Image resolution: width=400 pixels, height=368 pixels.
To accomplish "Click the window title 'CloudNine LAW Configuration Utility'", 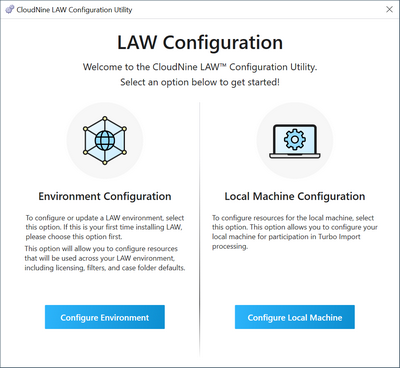I will (x=74, y=10).
